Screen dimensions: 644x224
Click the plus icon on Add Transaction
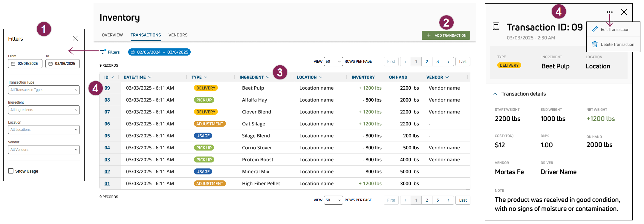click(x=429, y=35)
